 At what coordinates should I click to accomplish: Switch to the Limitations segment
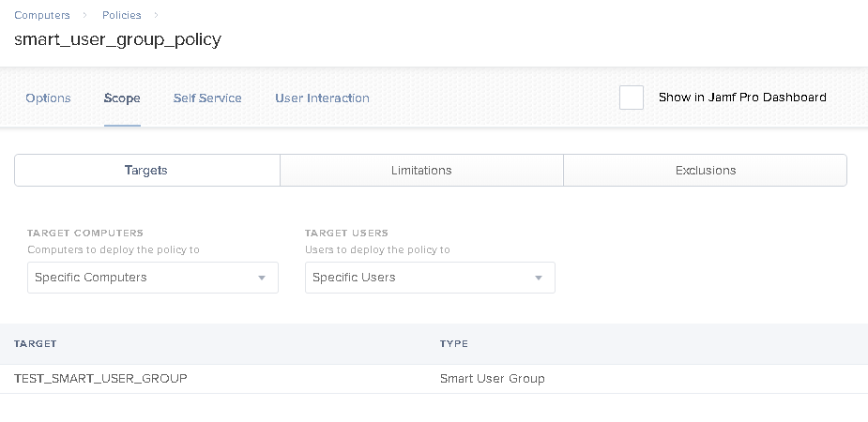(x=422, y=171)
